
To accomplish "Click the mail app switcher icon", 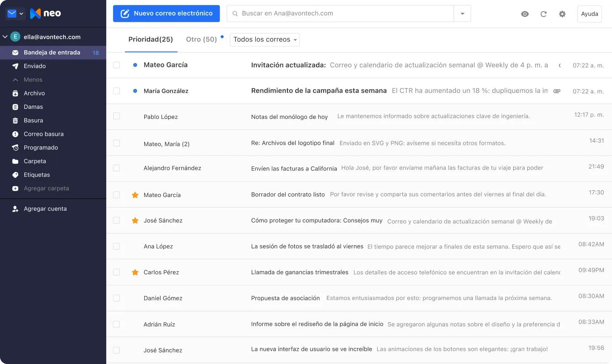I will point(12,14).
